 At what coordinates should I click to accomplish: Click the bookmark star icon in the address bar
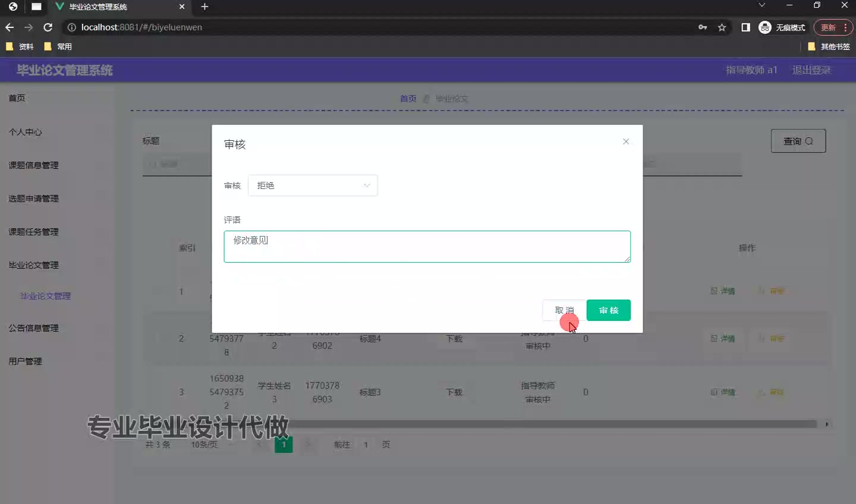pos(721,27)
